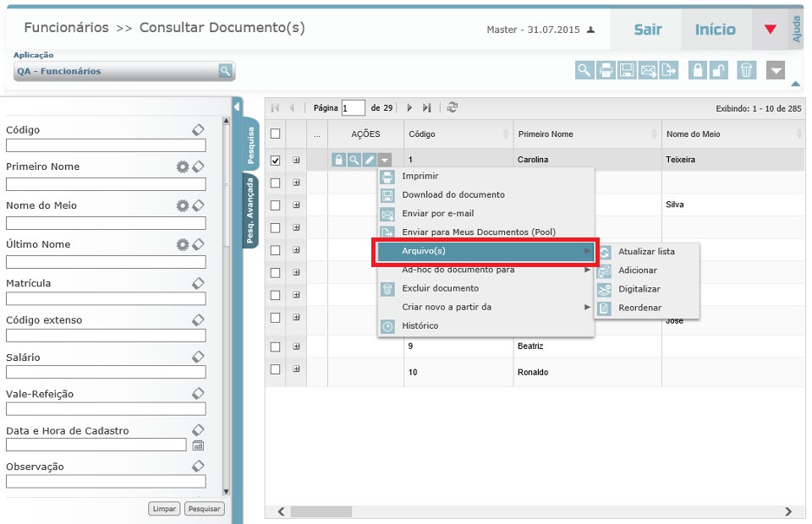
Task: Uncheck the checkbox on Carolina's row
Action: pyautogui.click(x=275, y=160)
